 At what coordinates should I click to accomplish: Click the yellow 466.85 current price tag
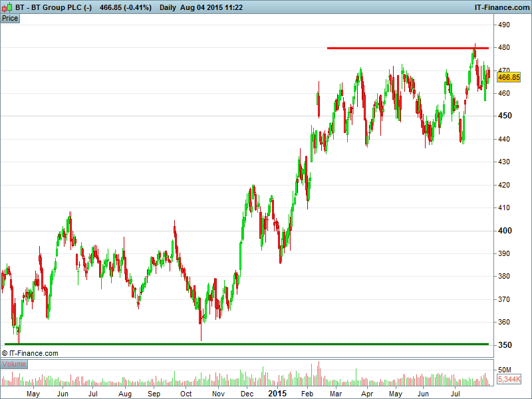pyautogui.click(x=509, y=77)
